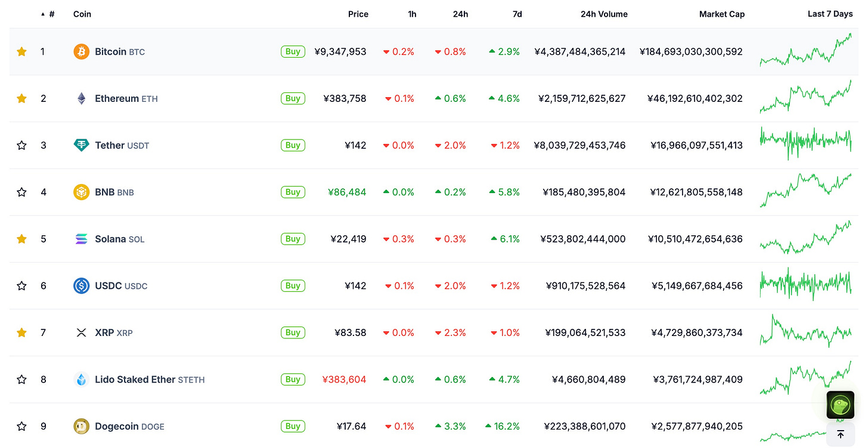Sort by Market Cap column
The width and height of the screenshot is (868, 448).
point(722,14)
